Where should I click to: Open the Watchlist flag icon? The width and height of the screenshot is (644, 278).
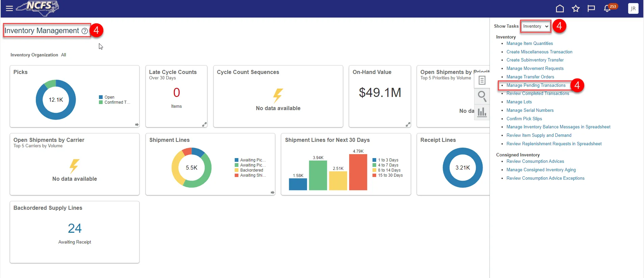point(591,8)
